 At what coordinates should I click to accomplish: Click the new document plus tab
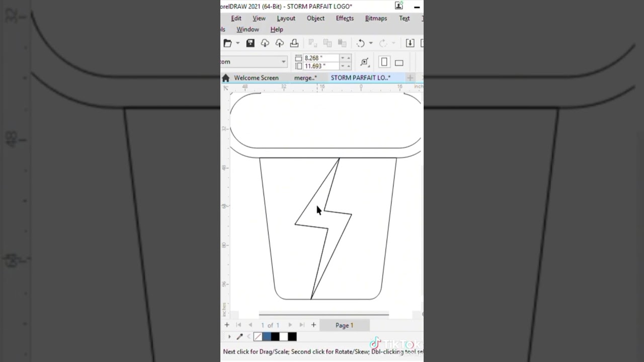coord(410,78)
